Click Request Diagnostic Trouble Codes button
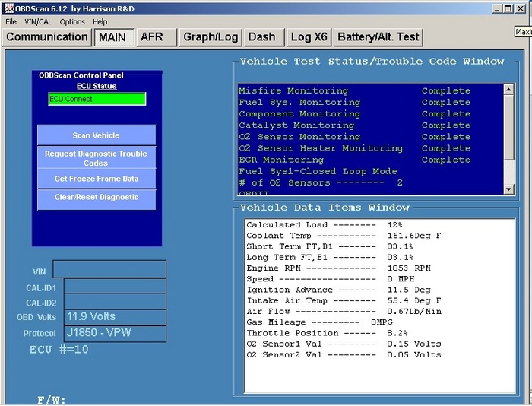 (97, 158)
